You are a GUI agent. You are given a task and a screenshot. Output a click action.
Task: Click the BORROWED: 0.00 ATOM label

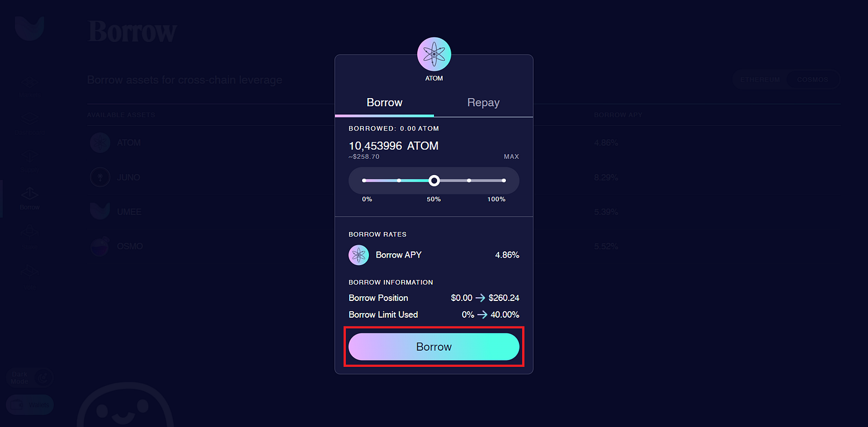[x=394, y=128]
